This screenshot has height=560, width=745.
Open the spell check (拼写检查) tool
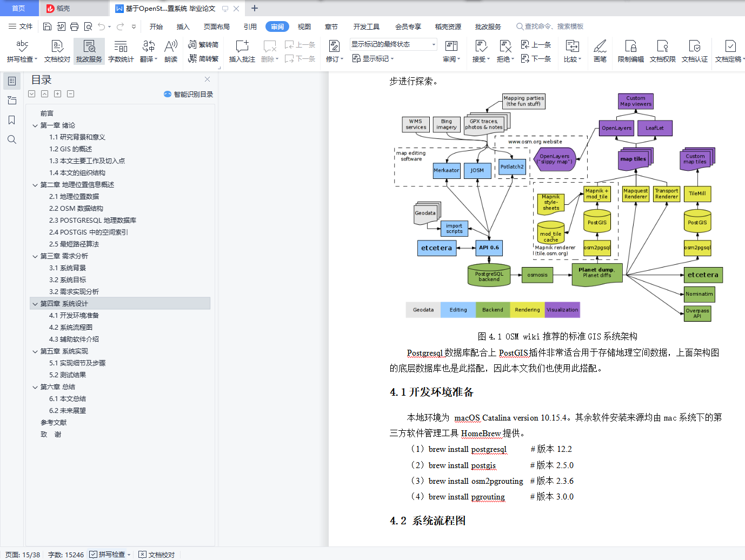(x=22, y=51)
